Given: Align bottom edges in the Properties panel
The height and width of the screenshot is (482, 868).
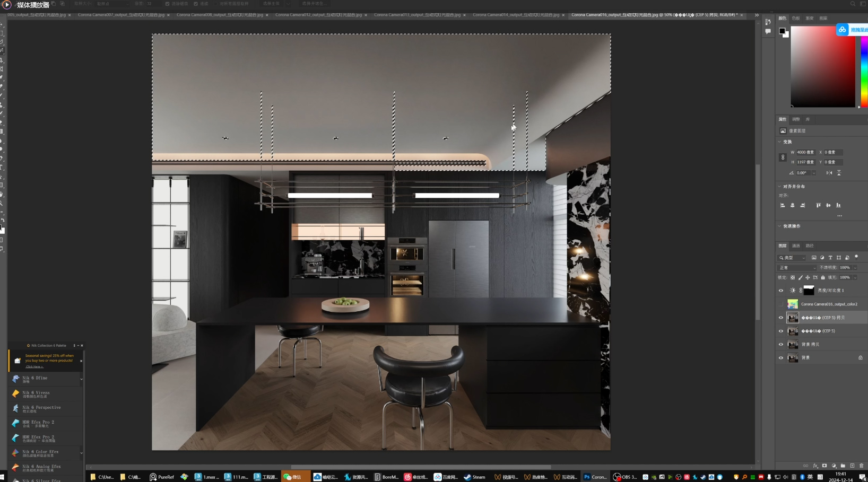Looking at the screenshot, I should pos(838,205).
